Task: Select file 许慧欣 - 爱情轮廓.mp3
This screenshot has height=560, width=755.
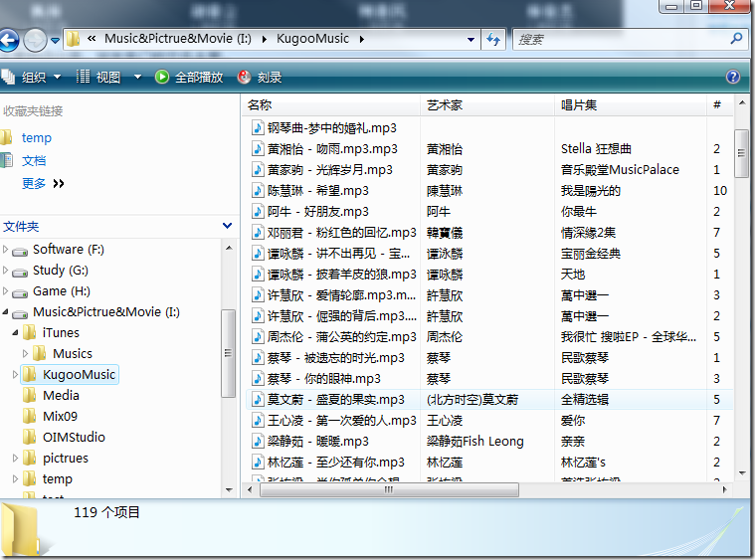Action: pyautogui.click(x=341, y=295)
